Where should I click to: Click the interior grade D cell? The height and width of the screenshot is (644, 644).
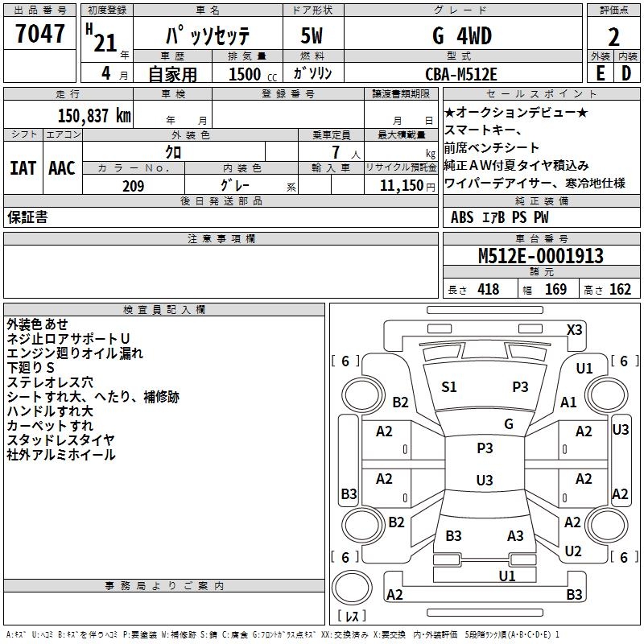(626, 73)
